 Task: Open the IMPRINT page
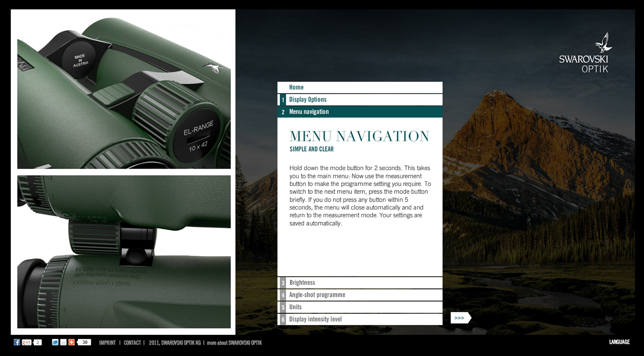pos(107,342)
